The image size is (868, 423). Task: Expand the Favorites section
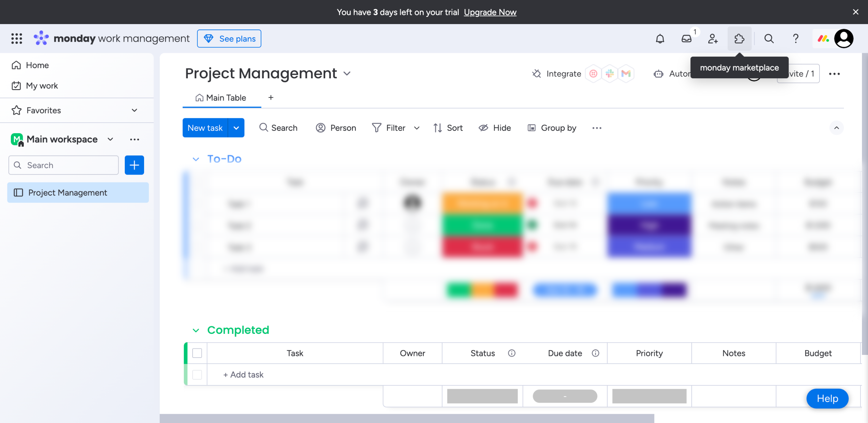tap(135, 110)
